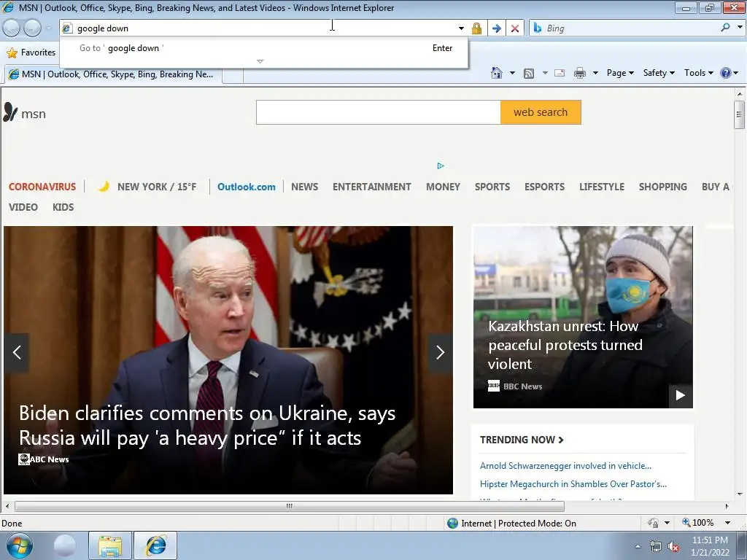This screenshot has width=747, height=560.
Task: Open the zoom level 100% button
Action: tap(698, 522)
